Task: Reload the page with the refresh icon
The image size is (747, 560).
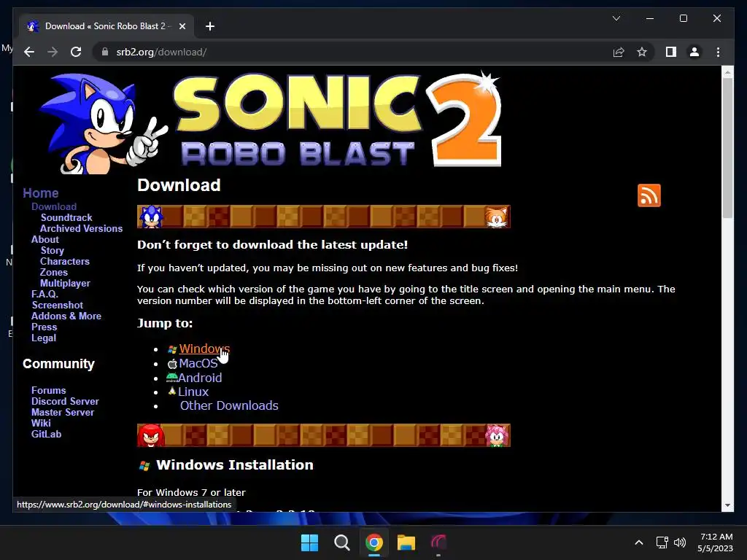Action: 76,52
